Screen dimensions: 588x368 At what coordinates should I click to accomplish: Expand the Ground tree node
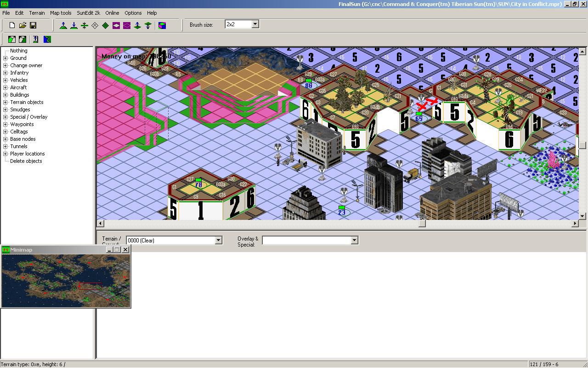point(6,58)
